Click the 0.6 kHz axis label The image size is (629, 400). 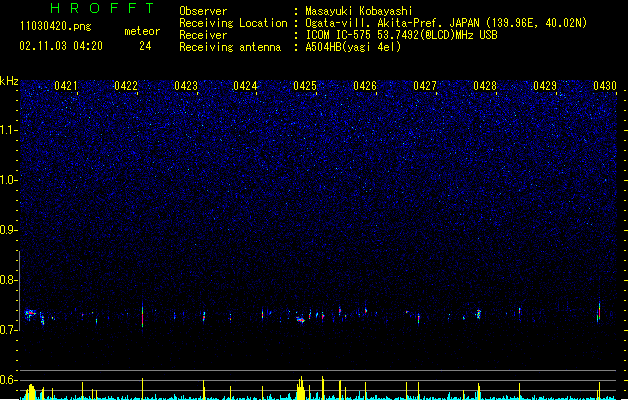coord(9,380)
